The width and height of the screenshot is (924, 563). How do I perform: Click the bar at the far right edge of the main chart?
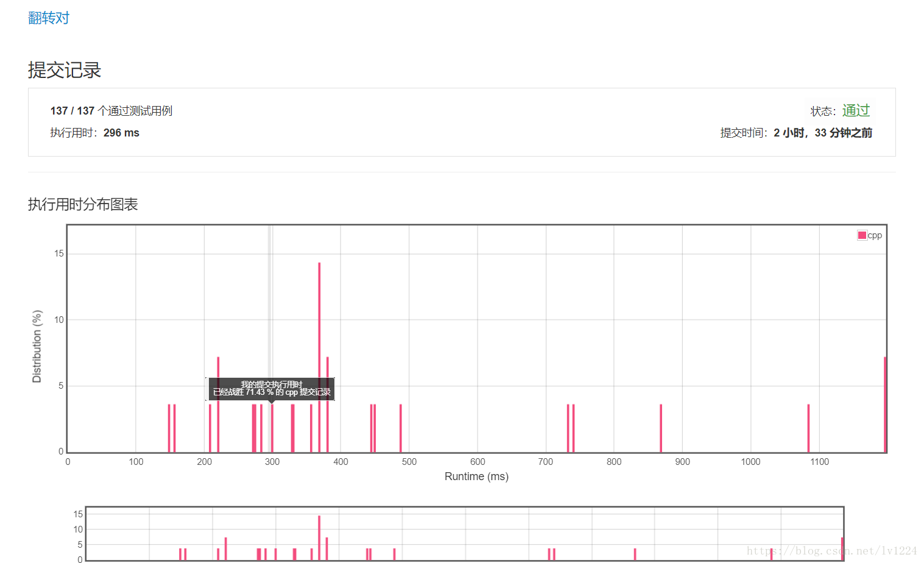pos(885,405)
